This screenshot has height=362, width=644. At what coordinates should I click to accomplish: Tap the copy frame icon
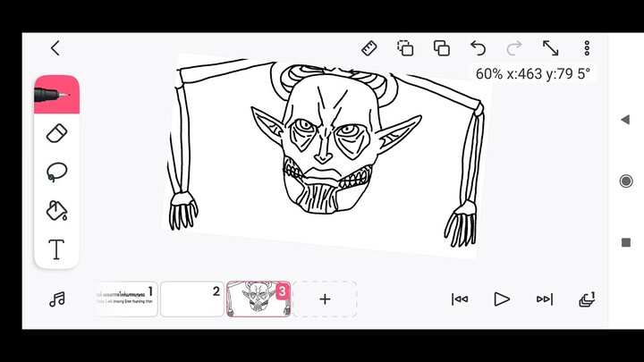click(x=405, y=48)
